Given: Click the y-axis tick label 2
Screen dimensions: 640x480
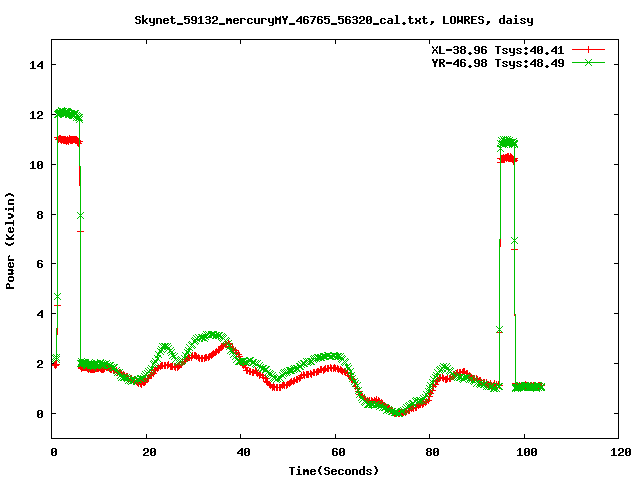Looking at the screenshot, I should (40, 364).
